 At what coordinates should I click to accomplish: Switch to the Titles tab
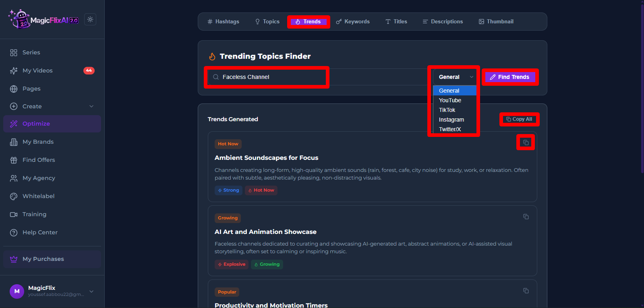pyautogui.click(x=396, y=21)
